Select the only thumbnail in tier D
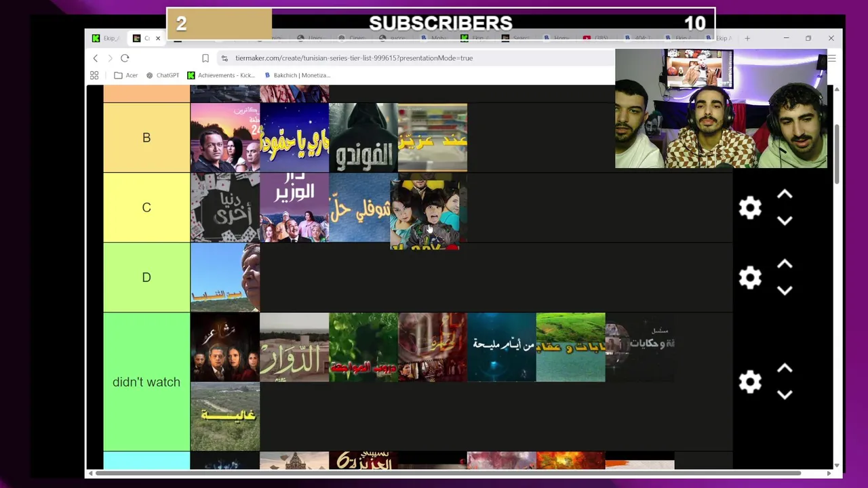This screenshot has width=868, height=488. click(x=225, y=277)
